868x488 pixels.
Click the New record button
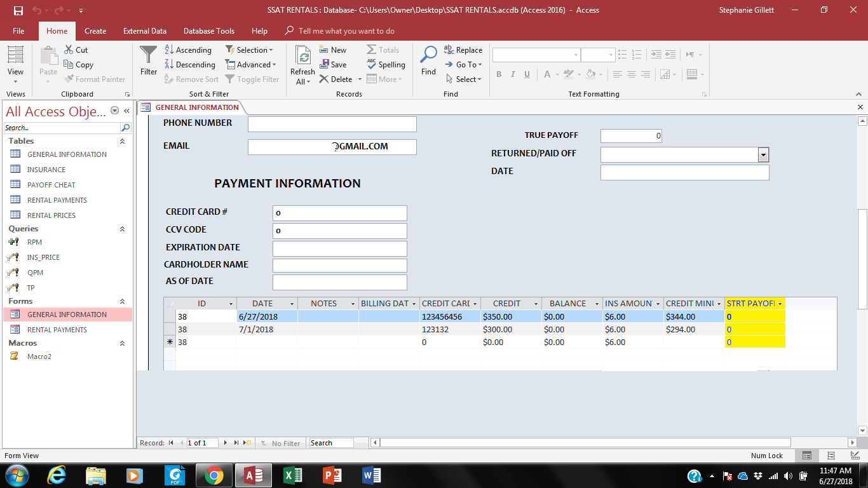click(x=333, y=50)
